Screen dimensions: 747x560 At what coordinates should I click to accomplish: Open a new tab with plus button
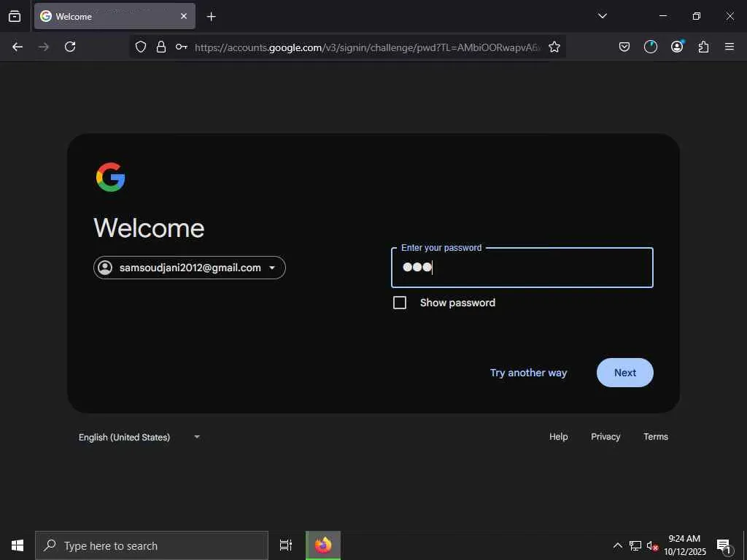pyautogui.click(x=211, y=17)
